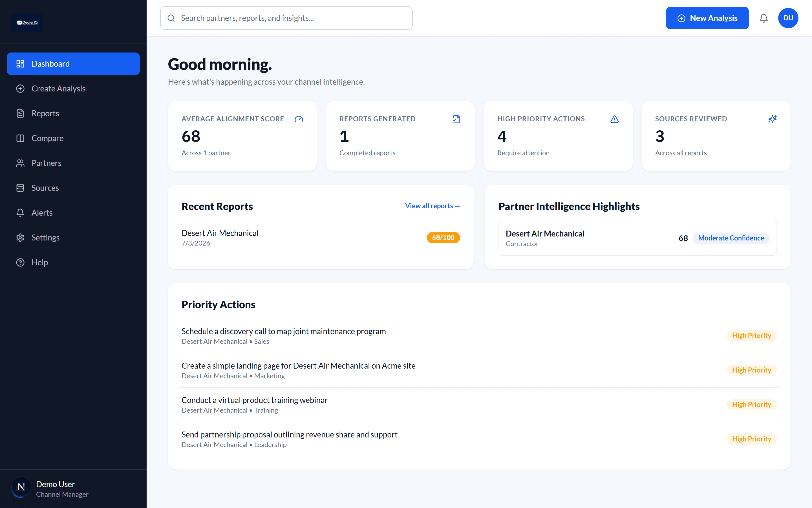Click the Moderate Confidence badge
Screen dimensions: 812x508
(x=731, y=238)
